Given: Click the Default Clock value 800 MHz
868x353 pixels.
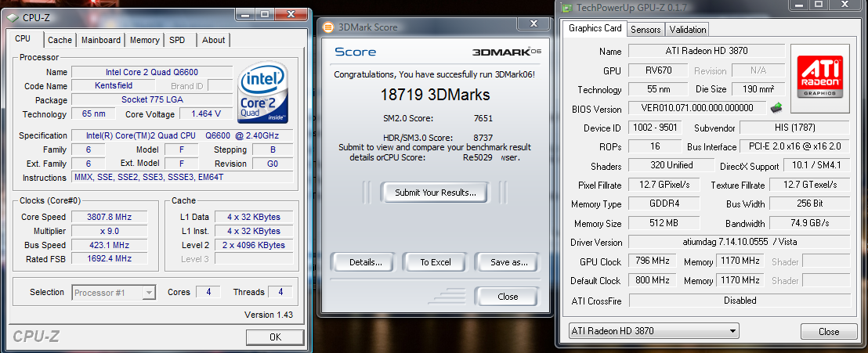Looking at the screenshot, I should point(652,280).
